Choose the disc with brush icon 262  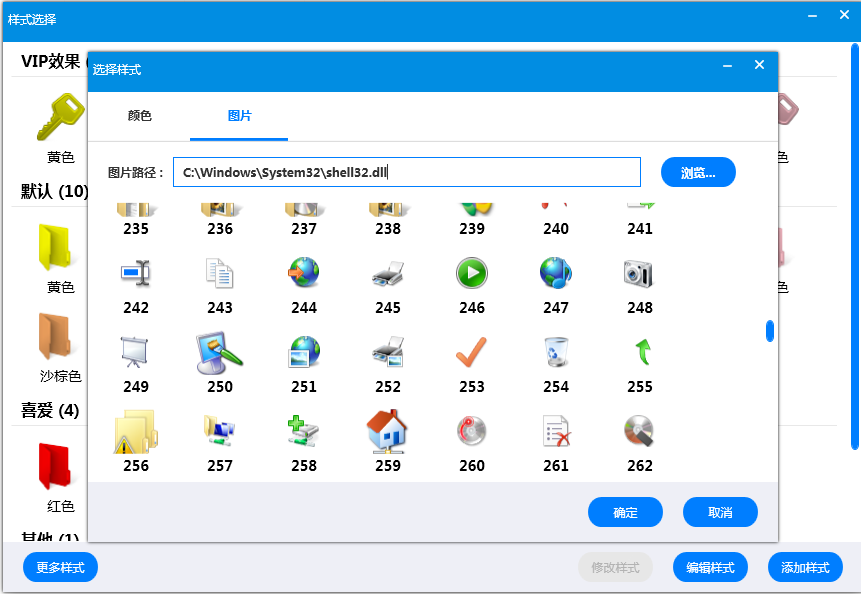(640, 431)
